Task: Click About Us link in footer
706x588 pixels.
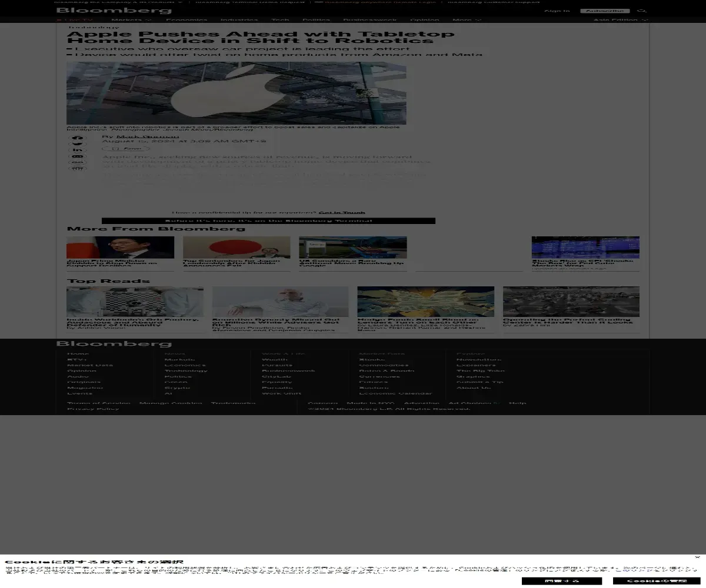Action: coord(474,388)
